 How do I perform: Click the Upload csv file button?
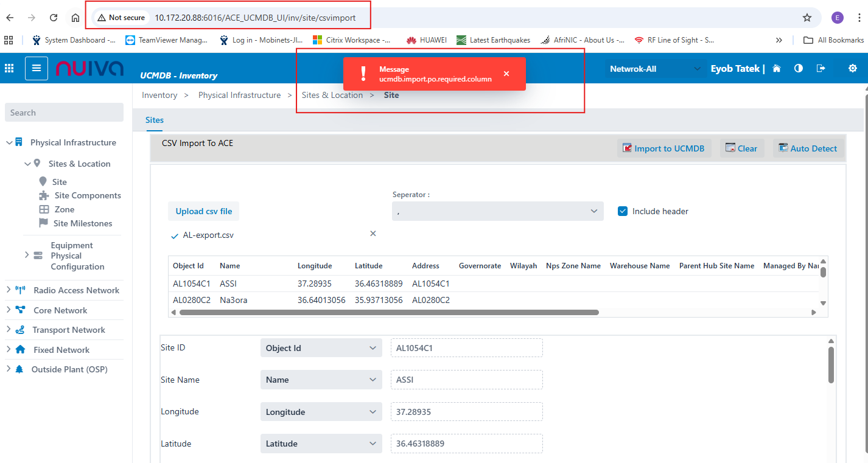pos(204,211)
